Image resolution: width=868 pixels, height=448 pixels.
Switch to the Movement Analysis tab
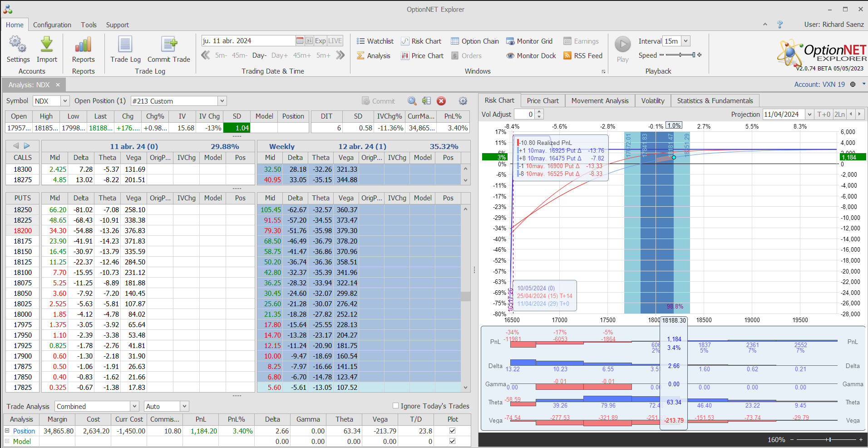(x=600, y=100)
